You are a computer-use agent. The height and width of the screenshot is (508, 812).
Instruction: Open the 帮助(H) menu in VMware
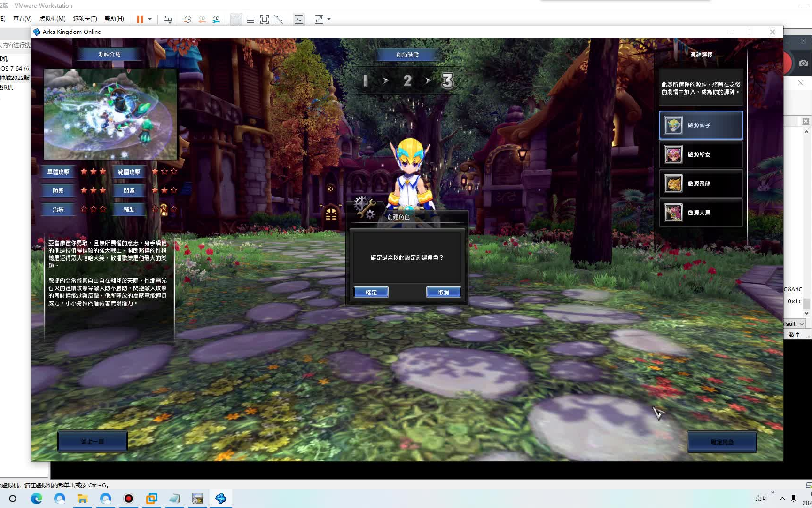tap(114, 19)
